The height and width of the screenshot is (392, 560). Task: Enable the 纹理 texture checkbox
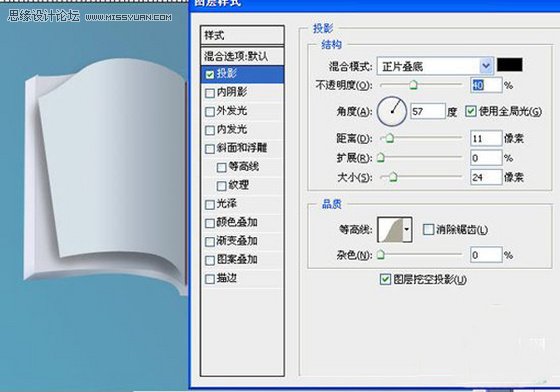[x=221, y=186]
